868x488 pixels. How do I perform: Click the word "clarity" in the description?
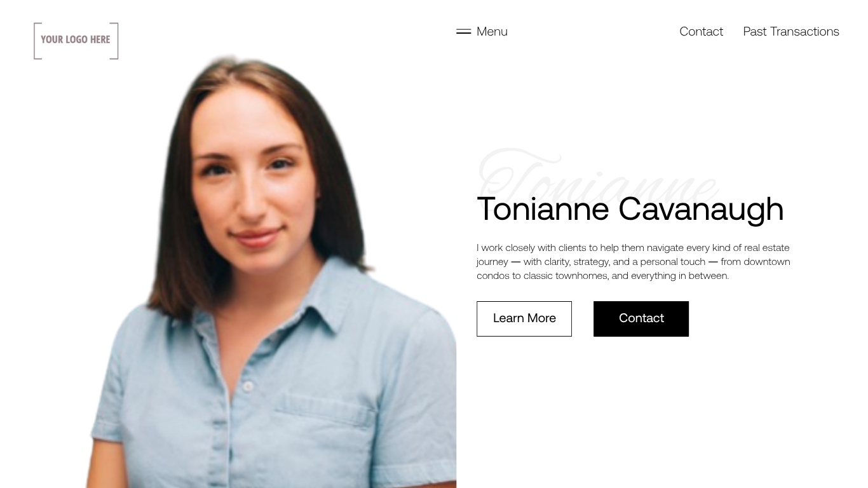point(557,262)
